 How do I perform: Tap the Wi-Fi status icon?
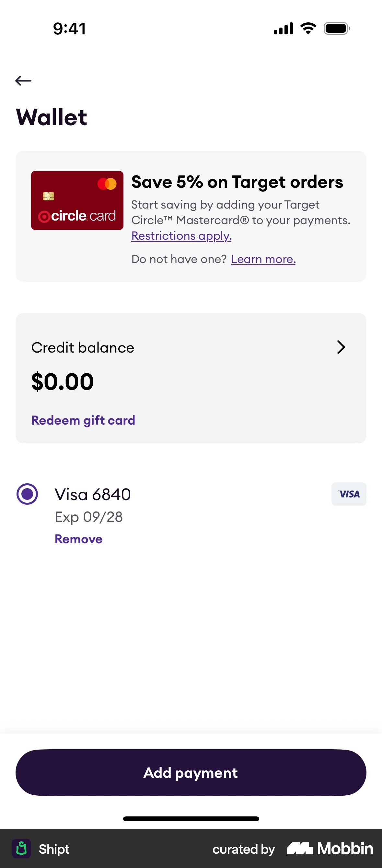pos(308,28)
